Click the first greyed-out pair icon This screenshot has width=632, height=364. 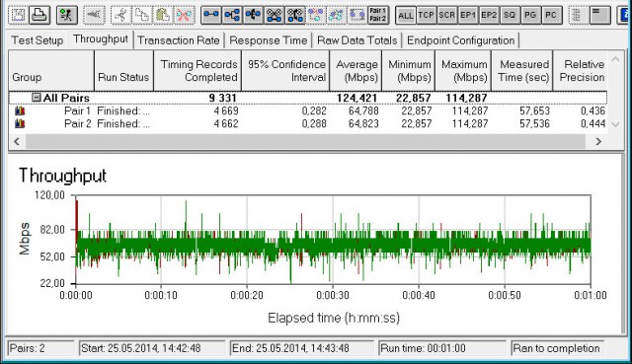pos(316,15)
